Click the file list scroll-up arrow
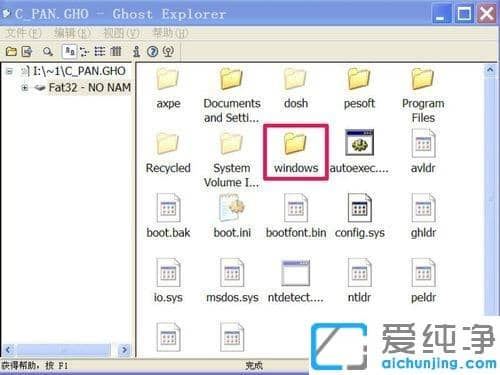 coord(490,70)
